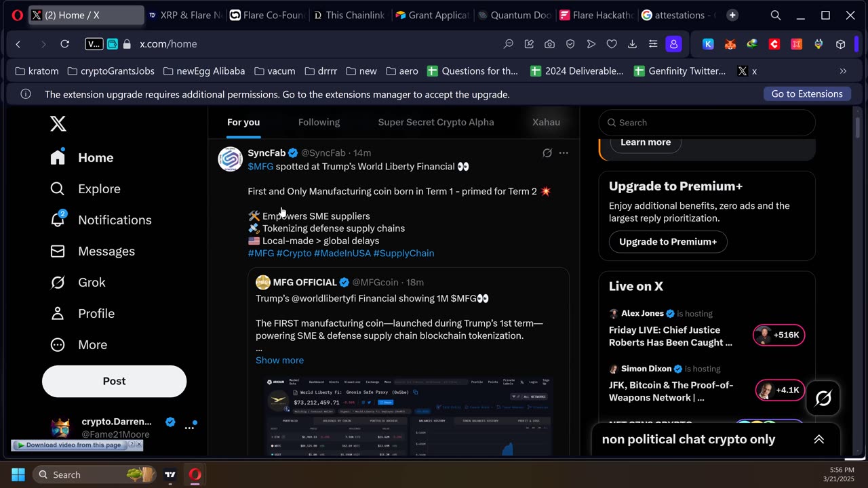Screen dimensions: 868x488
Task: Open Notifications with 2 unread badge
Action: [x=101, y=220]
